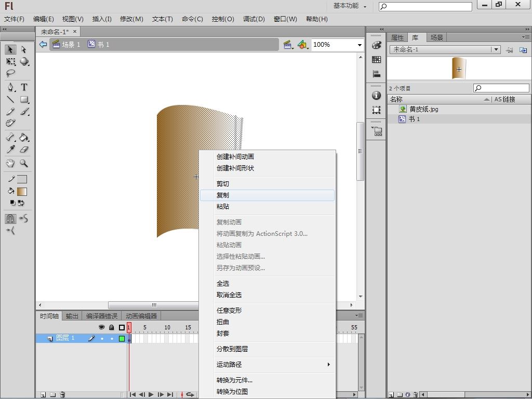
Task: Toggle visibility dot for 图层 1
Action: coord(102,339)
